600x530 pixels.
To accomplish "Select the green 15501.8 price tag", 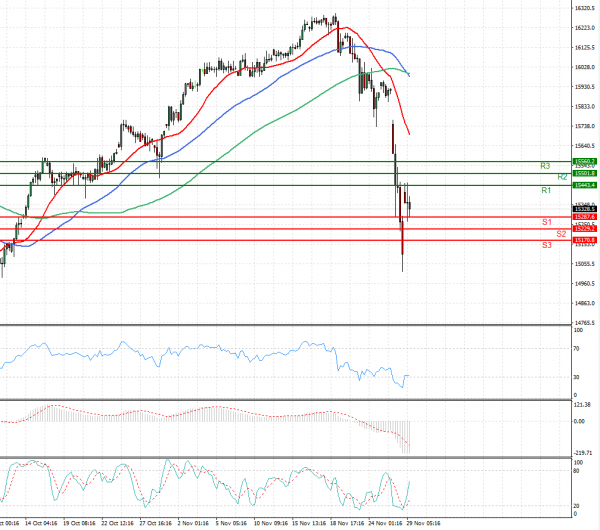I will (584, 173).
